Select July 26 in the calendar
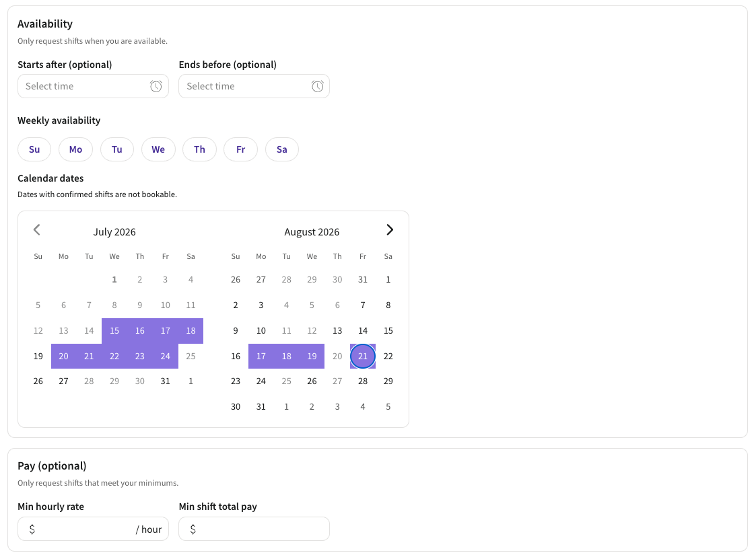This screenshot has width=756, height=557. coord(38,381)
